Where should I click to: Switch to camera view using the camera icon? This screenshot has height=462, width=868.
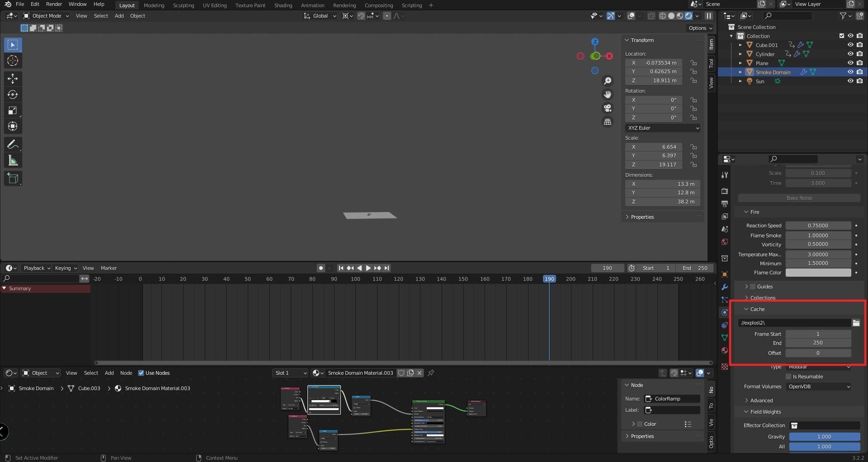pos(608,108)
